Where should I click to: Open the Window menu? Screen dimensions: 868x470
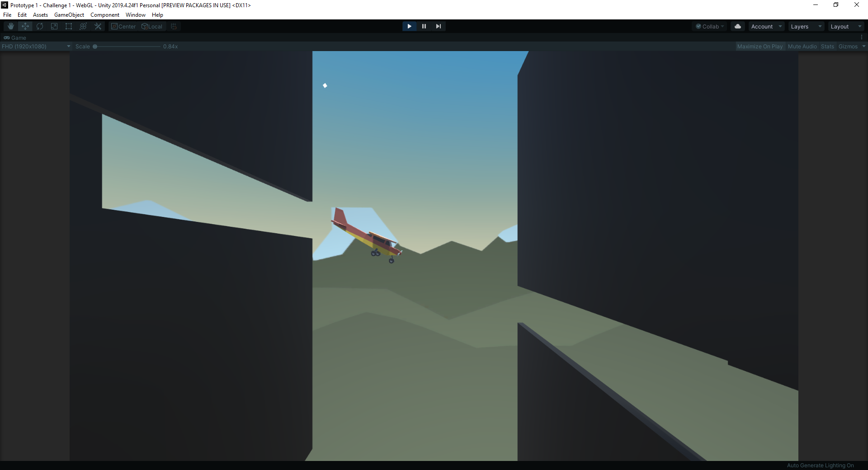tap(136, 14)
